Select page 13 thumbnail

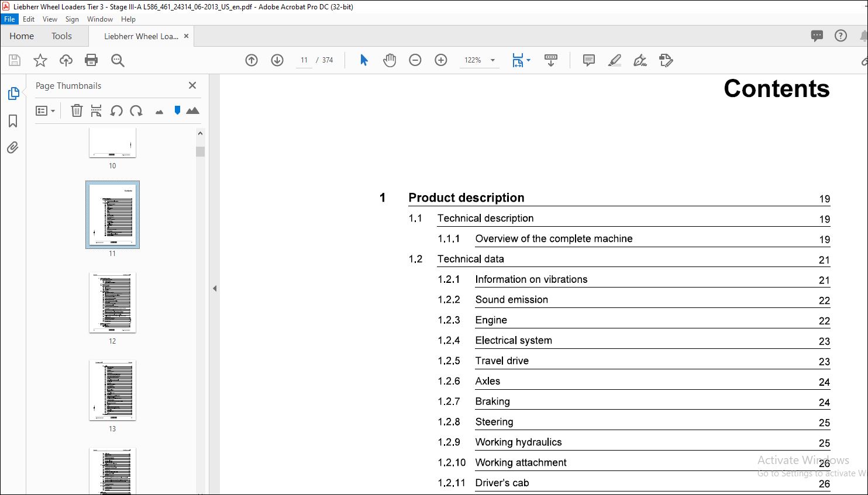pyautogui.click(x=112, y=390)
